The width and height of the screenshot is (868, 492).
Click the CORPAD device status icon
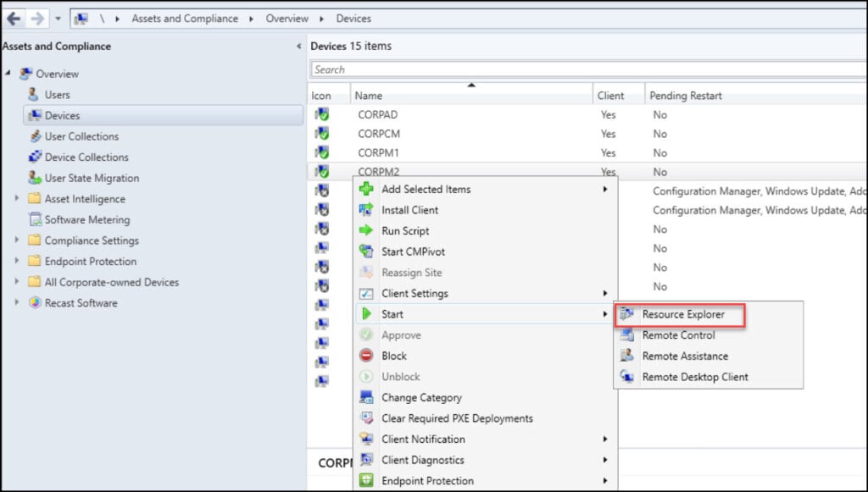tap(321, 114)
